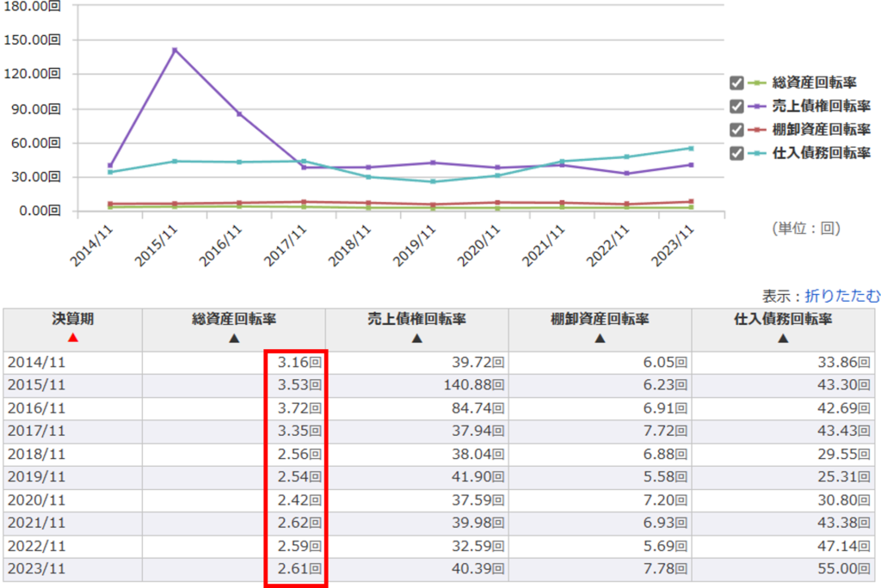Click the 仕入債務回転率 column header text
Screen dimensions: 881x588
pos(783,319)
